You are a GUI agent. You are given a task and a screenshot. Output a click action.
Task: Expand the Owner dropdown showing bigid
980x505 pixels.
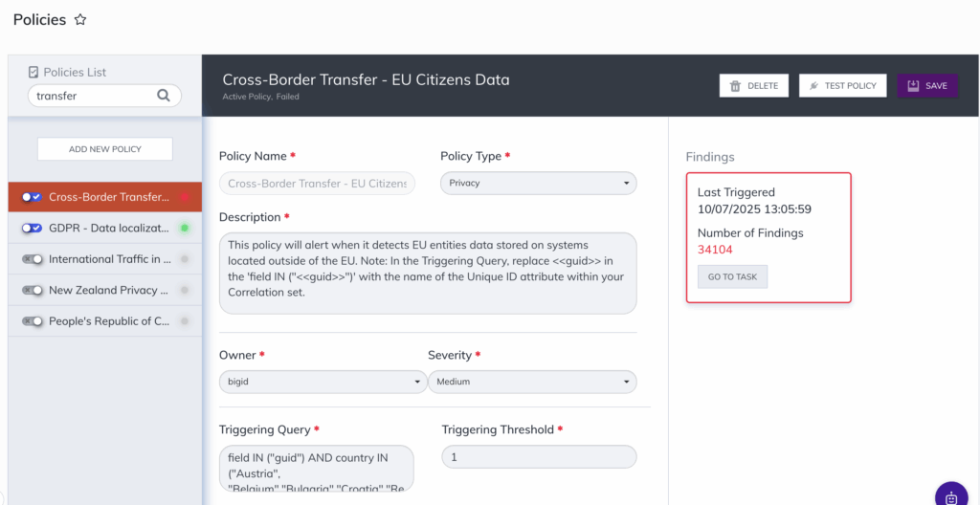coord(323,382)
